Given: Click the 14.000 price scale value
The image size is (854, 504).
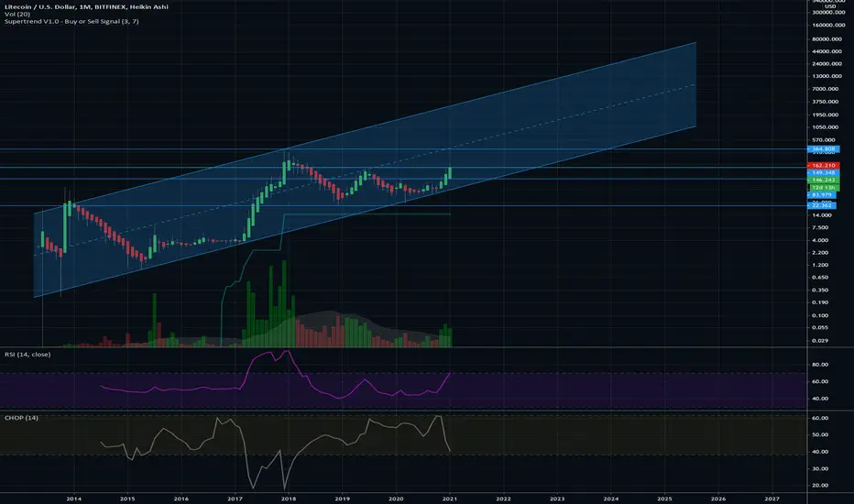Looking at the screenshot, I should [820, 215].
